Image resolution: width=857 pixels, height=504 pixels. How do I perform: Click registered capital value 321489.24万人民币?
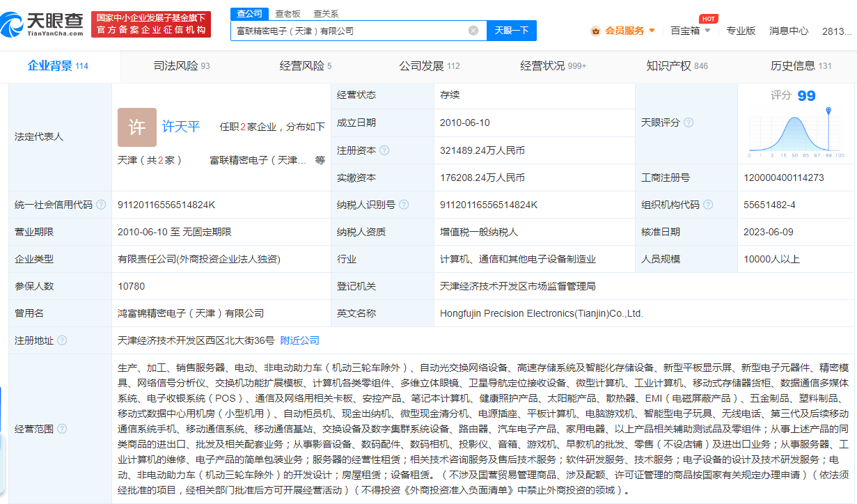pos(482,150)
